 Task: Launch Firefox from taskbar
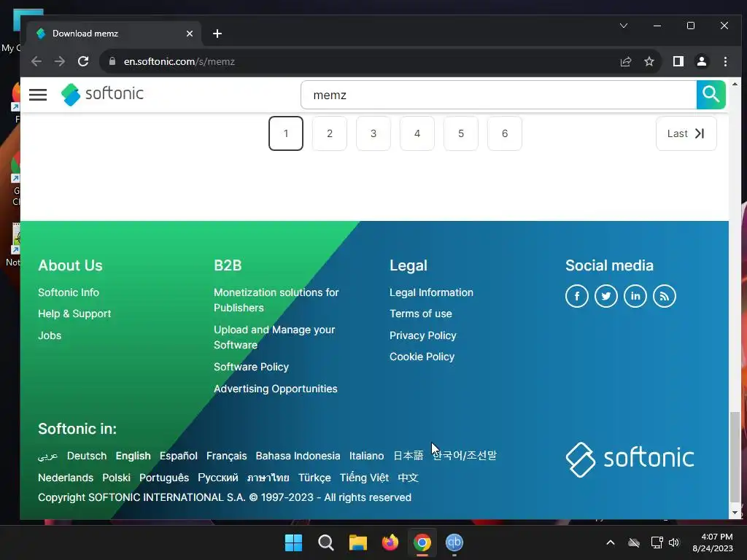pos(390,542)
